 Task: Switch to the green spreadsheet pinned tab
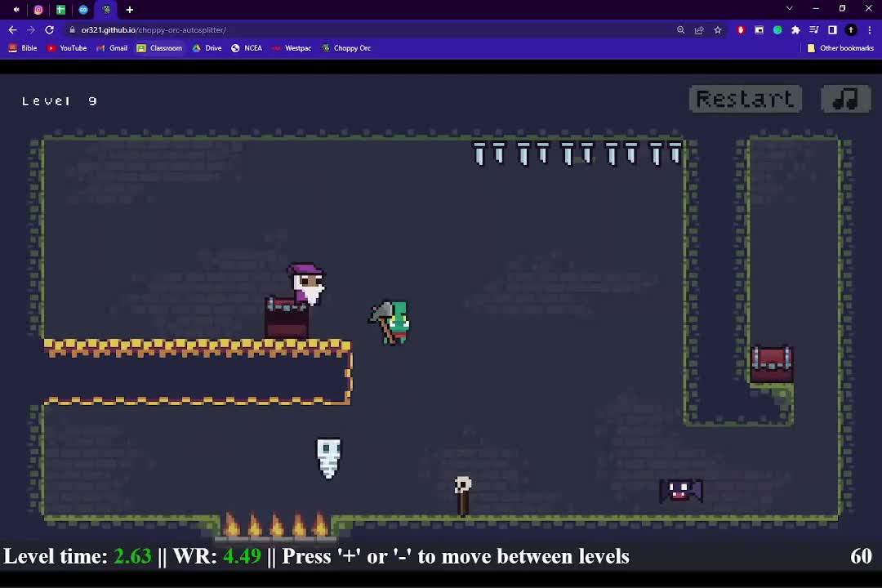pos(60,10)
